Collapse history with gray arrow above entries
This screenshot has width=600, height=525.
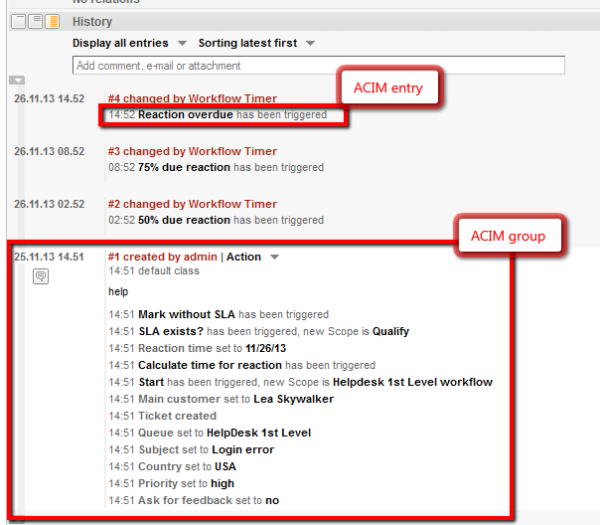coord(17,80)
